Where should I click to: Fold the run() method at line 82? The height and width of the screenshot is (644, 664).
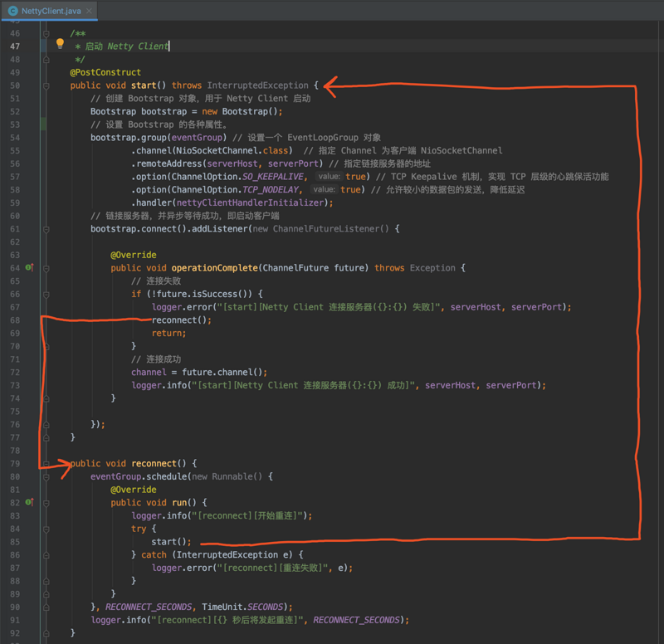(x=46, y=502)
